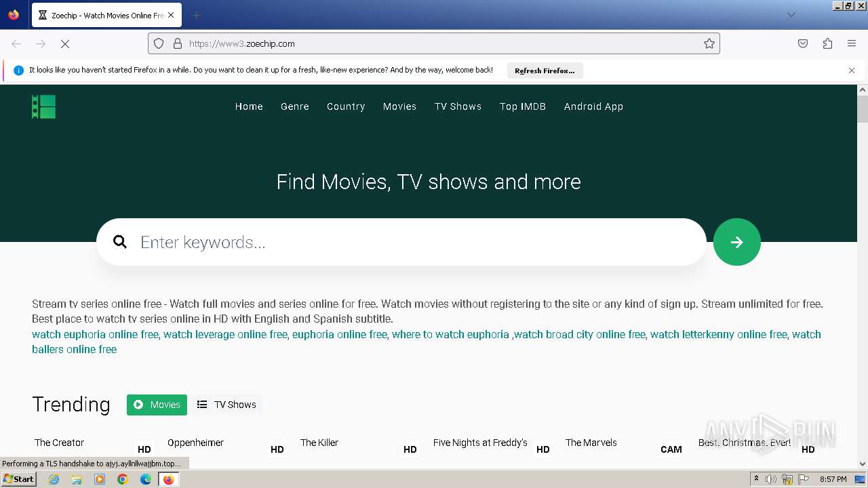The image size is (868, 488).
Task: Click the Zoechip green film logo
Action: 43,106
